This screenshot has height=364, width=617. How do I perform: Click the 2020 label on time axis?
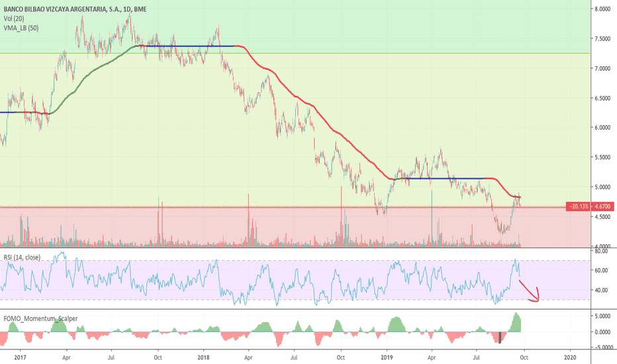click(x=570, y=357)
